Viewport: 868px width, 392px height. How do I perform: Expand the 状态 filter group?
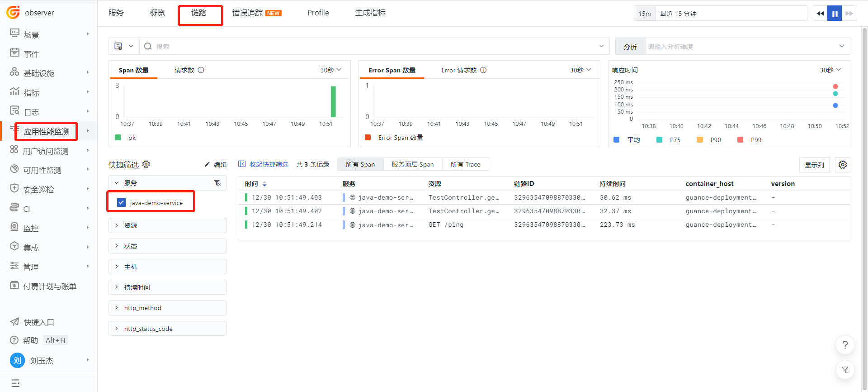pos(167,246)
